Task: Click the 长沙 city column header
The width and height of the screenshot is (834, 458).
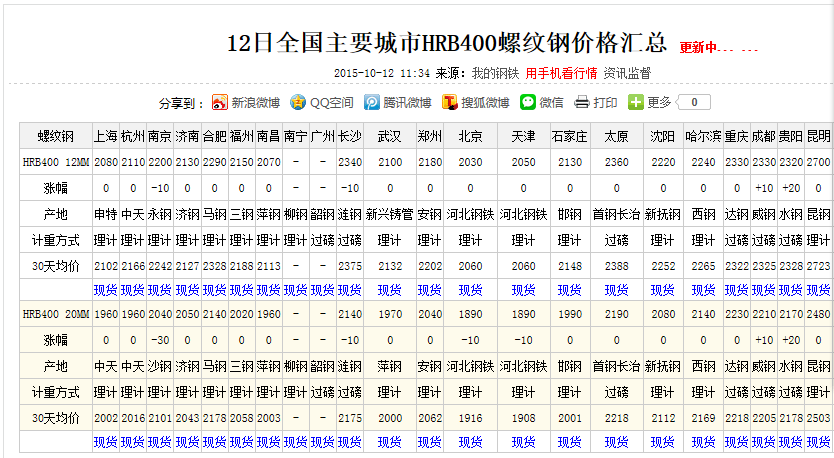Action: click(350, 136)
